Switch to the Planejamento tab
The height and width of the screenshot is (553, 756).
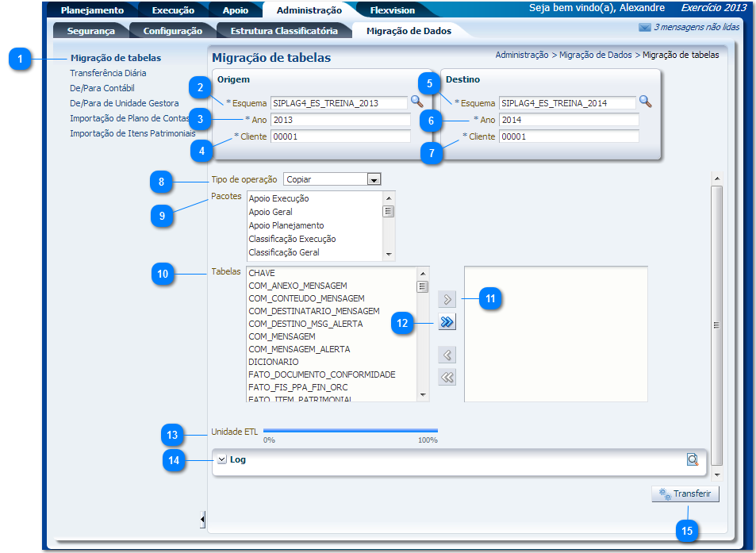click(x=92, y=10)
